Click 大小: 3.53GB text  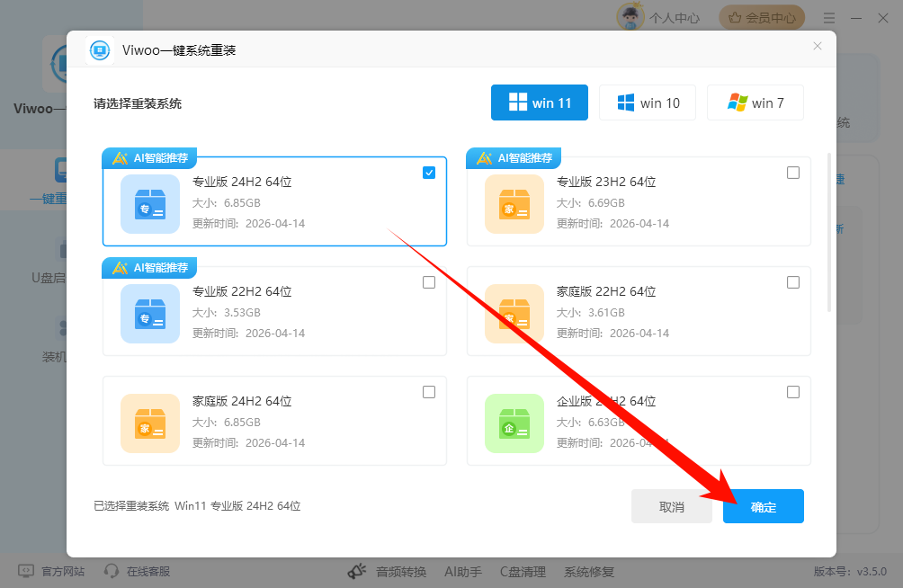[227, 313]
